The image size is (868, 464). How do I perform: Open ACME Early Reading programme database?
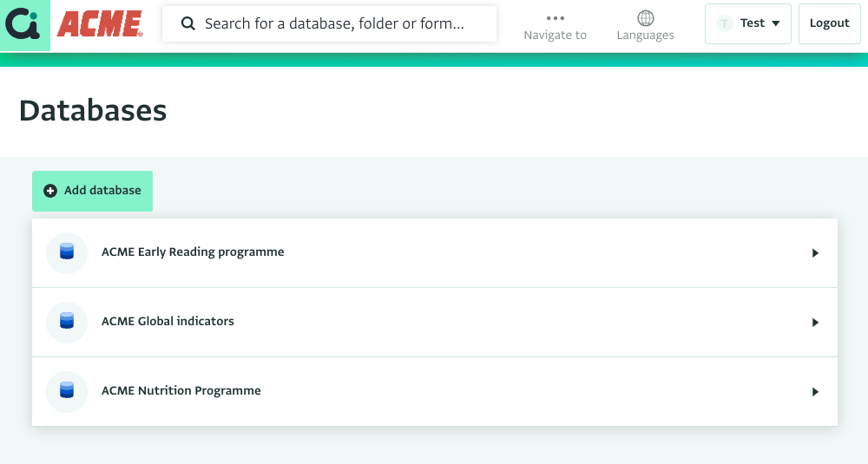pos(435,252)
